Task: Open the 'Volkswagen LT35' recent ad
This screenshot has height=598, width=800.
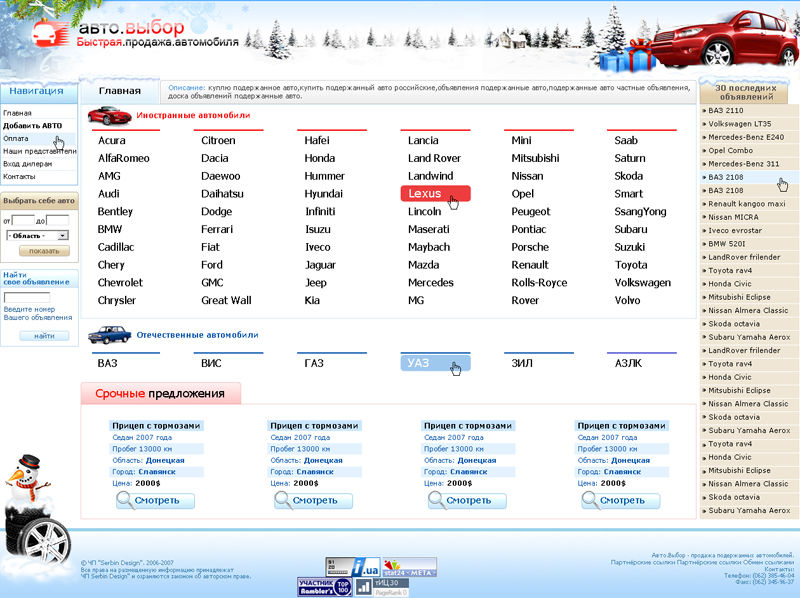Action: pos(740,123)
